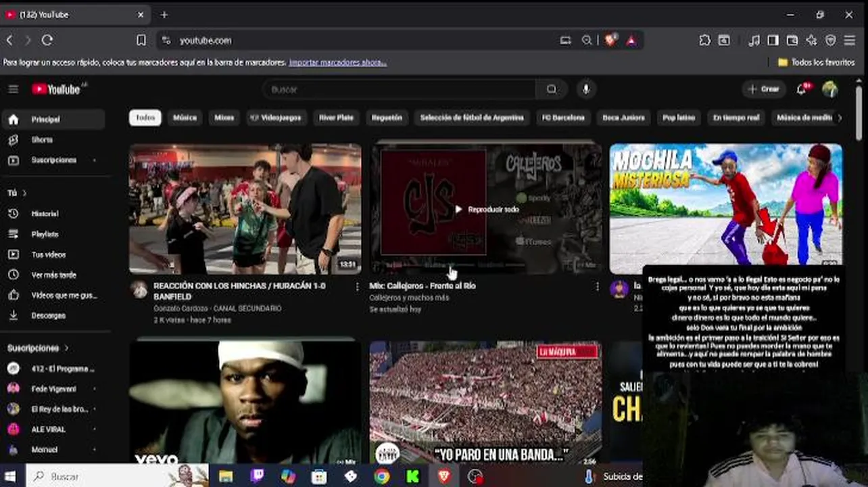Image resolution: width=868 pixels, height=487 pixels.
Task: Open Fede Vigevani channel subscription
Action: [53, 389]
